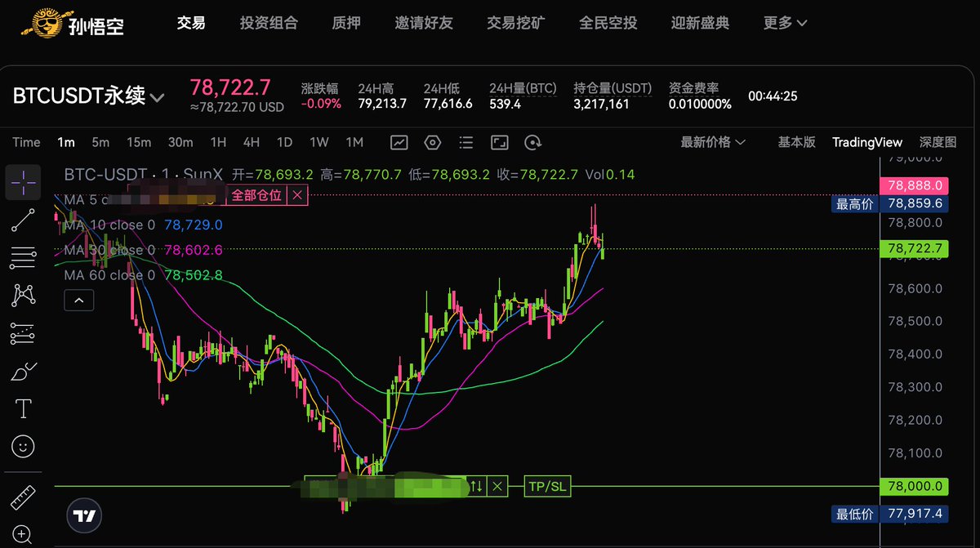
Task: Click the 24H低 77,616.6 value
Action: click(448, 104)
